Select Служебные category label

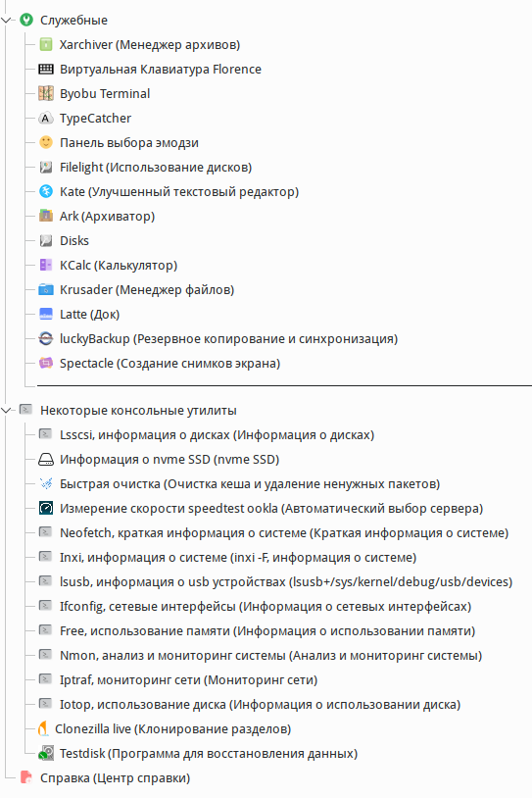(73, 21)
